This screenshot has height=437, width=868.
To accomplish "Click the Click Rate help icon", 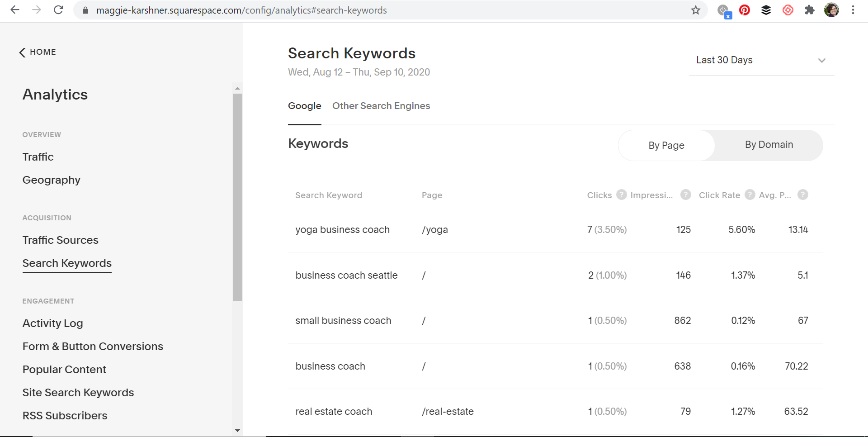I will click(x=750, y=195).
